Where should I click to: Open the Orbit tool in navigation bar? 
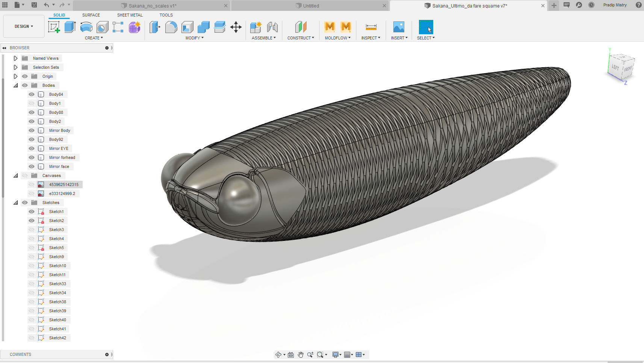(278, 355)
